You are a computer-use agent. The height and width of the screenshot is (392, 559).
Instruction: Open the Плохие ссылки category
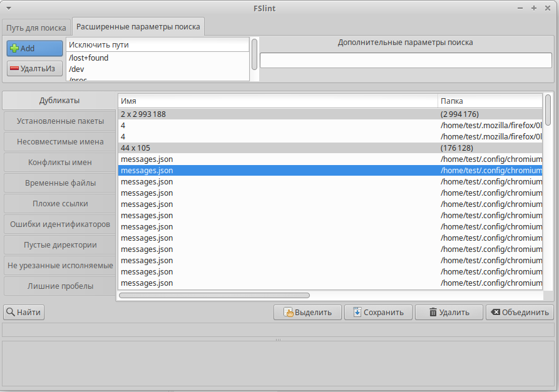coord(60,204)
